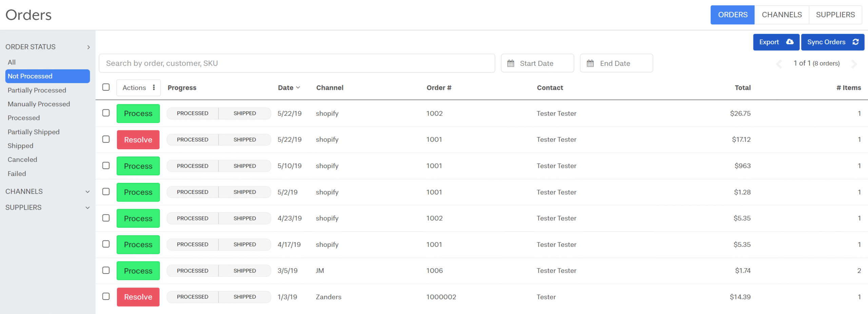Expand the Order Status section chevron

(x=88, y=47)
